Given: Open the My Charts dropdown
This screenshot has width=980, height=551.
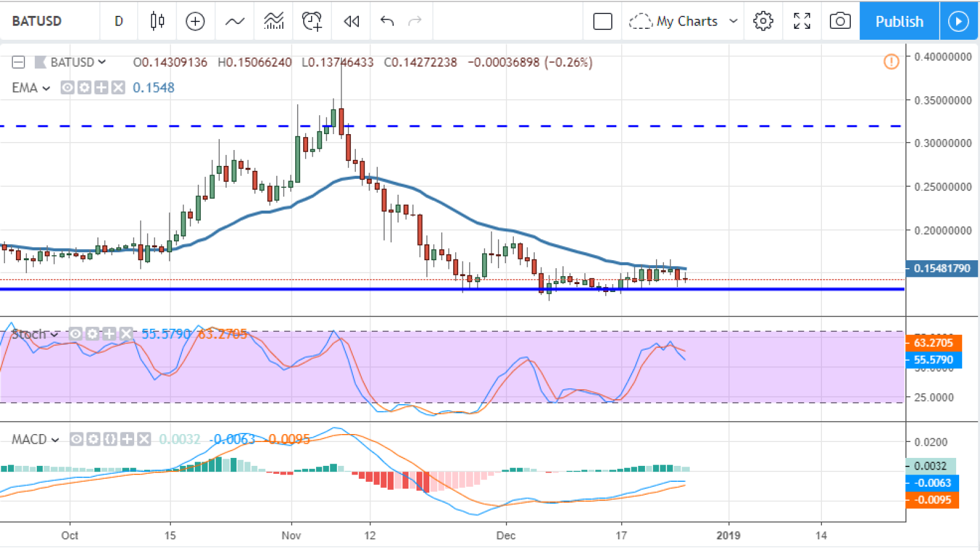Looking at the screenshot, I should coord(683,21).
